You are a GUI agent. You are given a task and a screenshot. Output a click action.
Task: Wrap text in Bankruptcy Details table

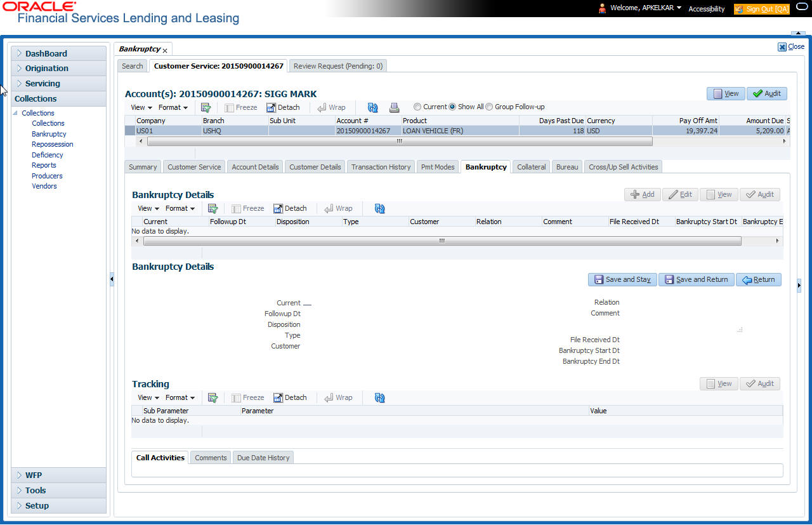(338, 208)
